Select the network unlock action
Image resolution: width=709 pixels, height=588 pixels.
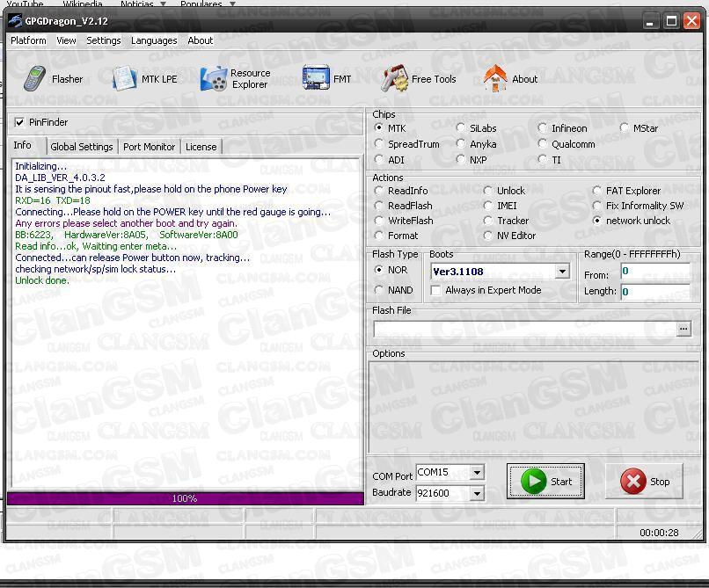click(597, 221)
